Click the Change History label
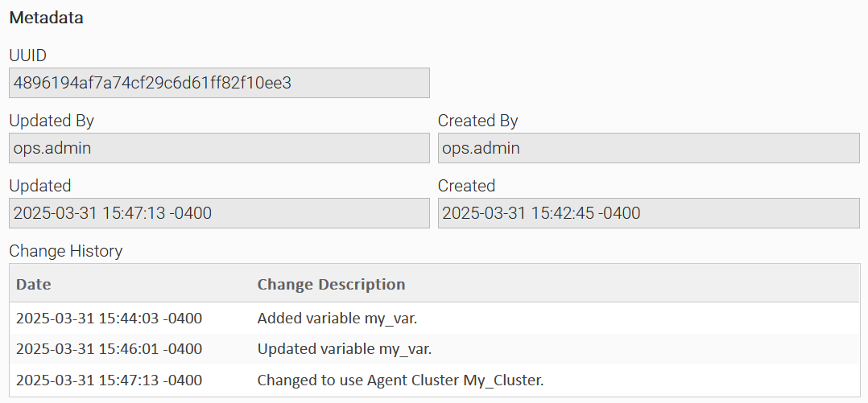This screenshot has height=403, width=868. (66, 251)
